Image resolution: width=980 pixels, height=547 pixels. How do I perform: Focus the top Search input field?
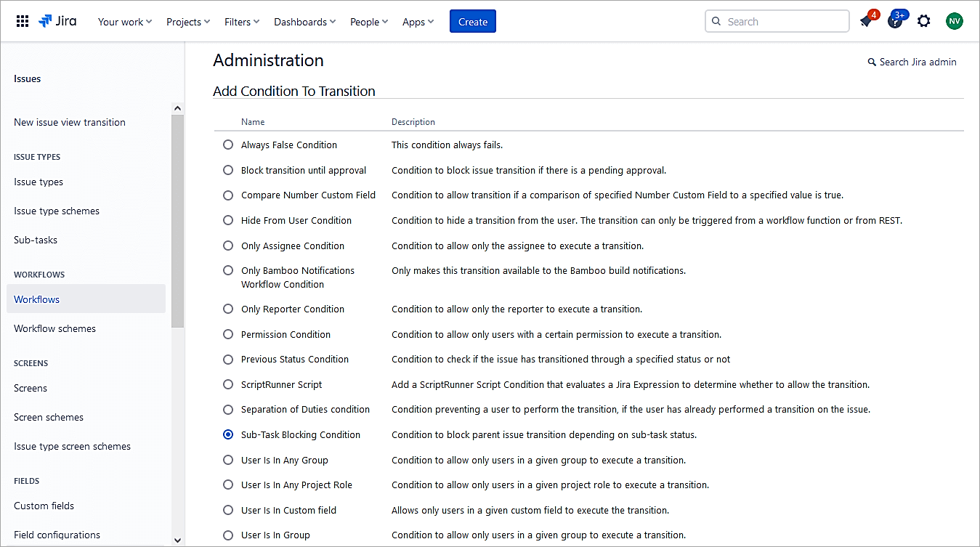click(785, 22)
